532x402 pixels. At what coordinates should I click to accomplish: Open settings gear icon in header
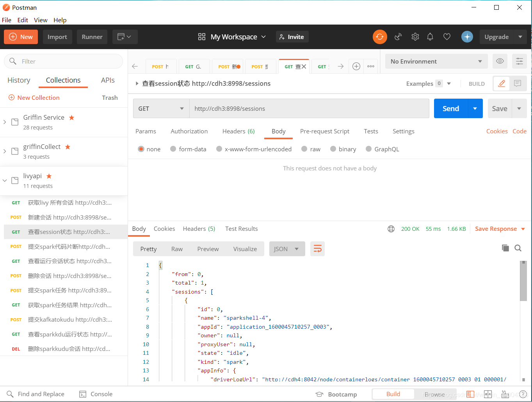point(415,37)
